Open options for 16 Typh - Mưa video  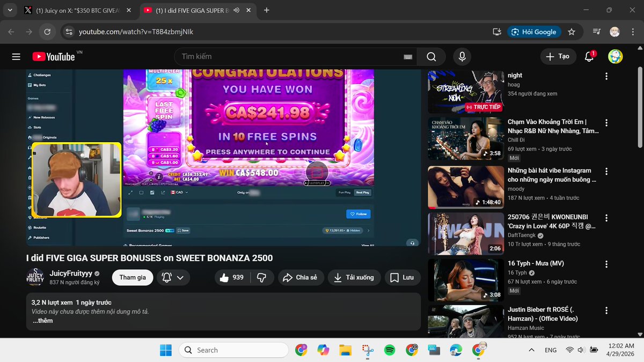[x=606, y=264]
